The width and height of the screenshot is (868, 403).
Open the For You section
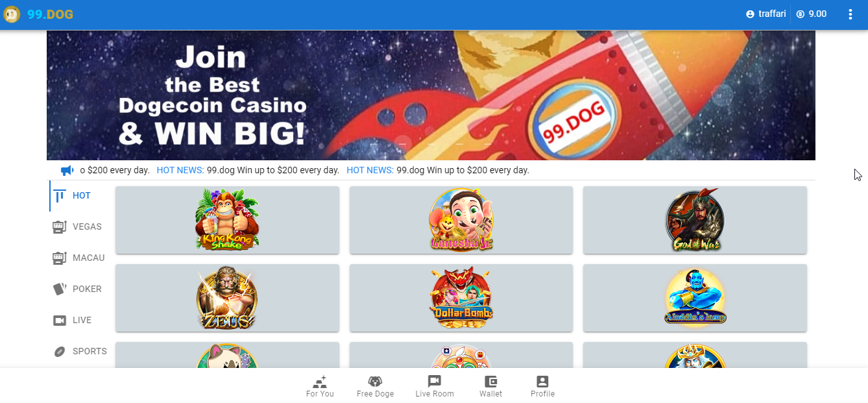(x=320, y=386)
